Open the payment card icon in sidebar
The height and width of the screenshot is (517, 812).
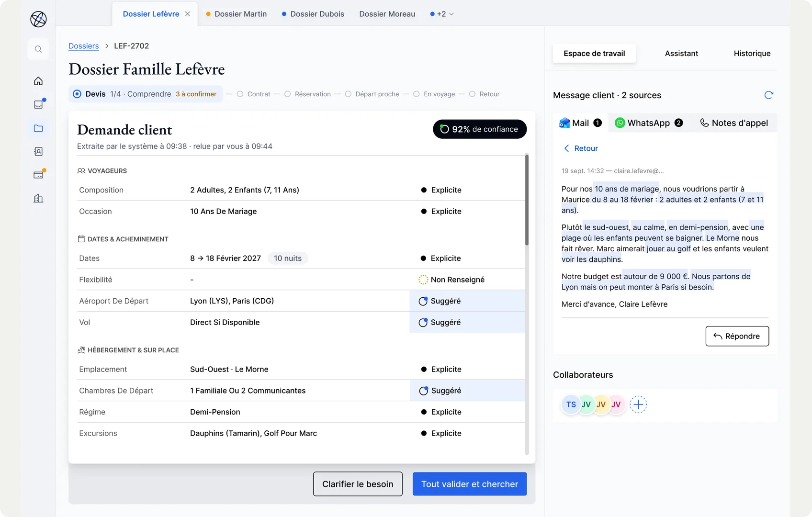[x=38, y=175]
